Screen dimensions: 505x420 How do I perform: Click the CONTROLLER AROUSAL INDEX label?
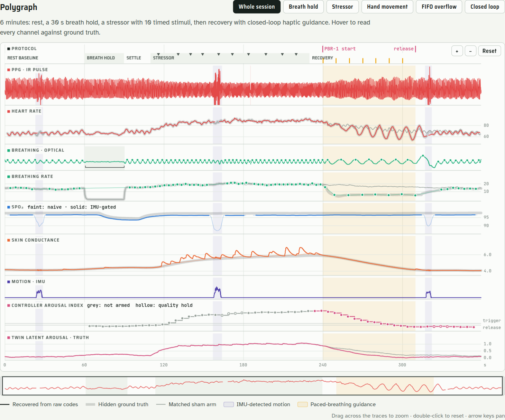tap(47, 305)
